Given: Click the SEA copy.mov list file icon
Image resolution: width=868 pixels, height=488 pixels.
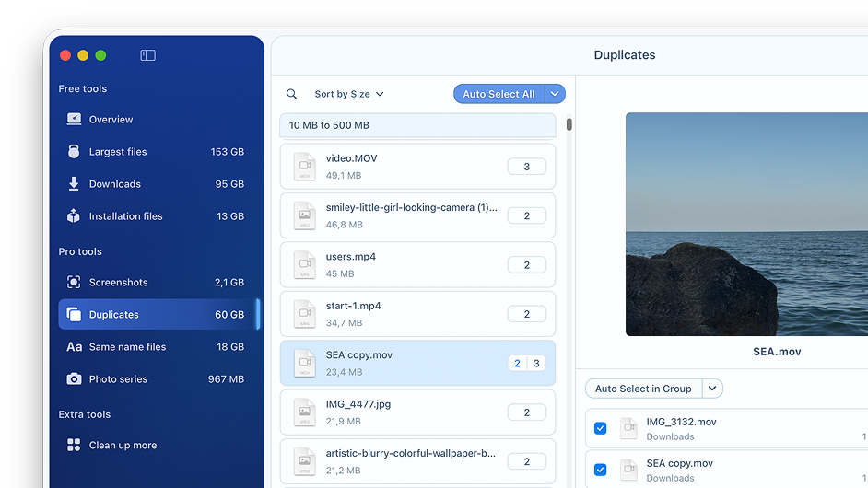Looking at the screenshot, I should coord(304,363).
